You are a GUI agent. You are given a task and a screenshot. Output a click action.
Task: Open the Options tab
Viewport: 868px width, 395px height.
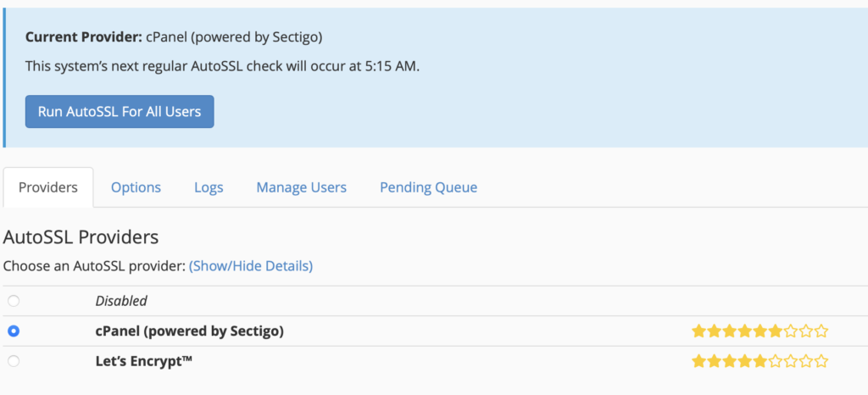pyautogui.click(x=136, y=187)
